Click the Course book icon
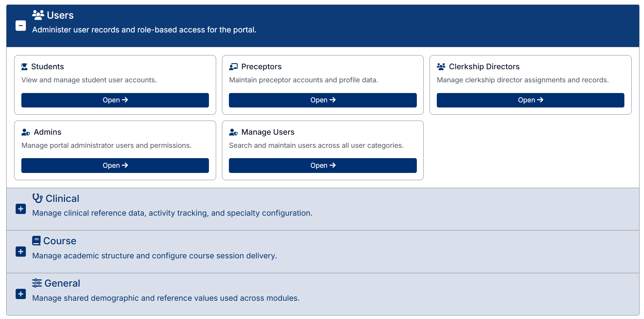The image size is (644, 319). pos(36,241)
